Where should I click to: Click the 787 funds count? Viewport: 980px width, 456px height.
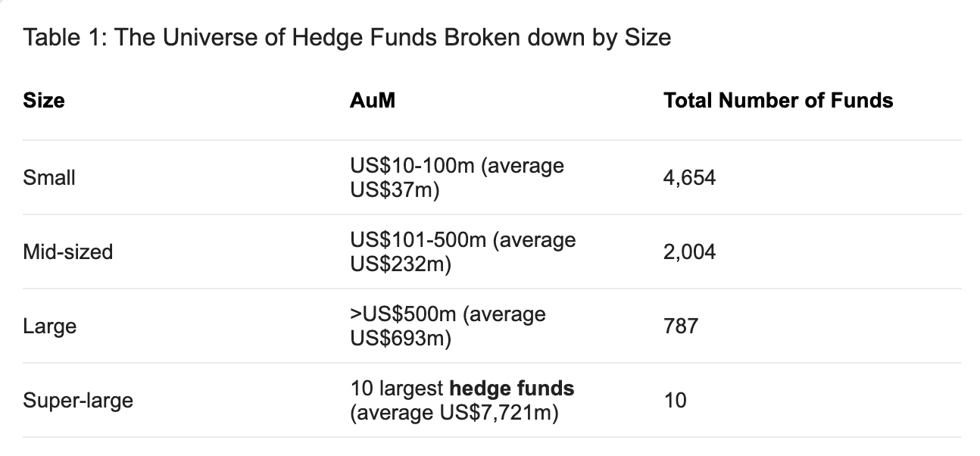pyautogui.click(x=680, y=326)
